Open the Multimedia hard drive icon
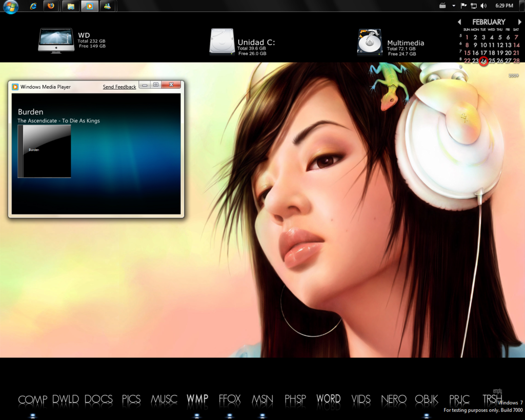The image size is (525, 420). 370,42
